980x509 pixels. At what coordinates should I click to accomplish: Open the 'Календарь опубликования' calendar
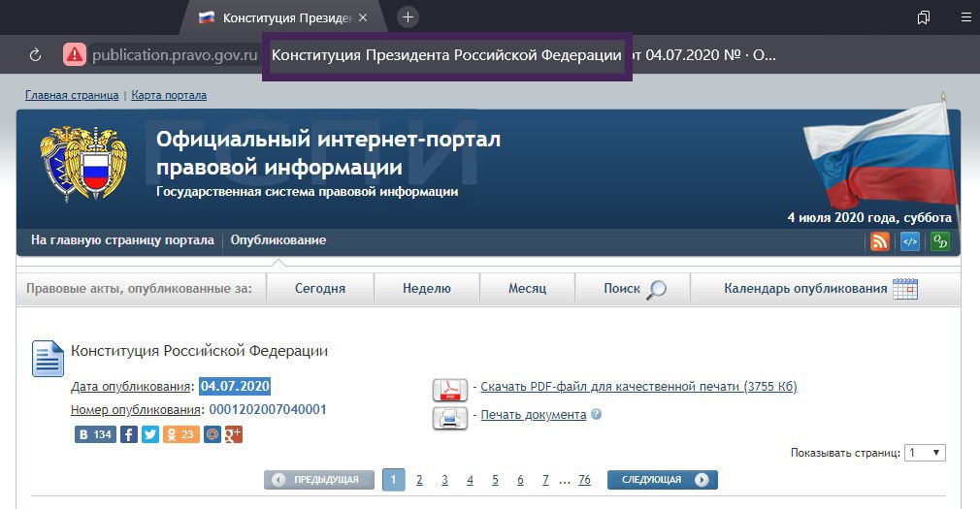pyautogui.click(x=820, y=289)
